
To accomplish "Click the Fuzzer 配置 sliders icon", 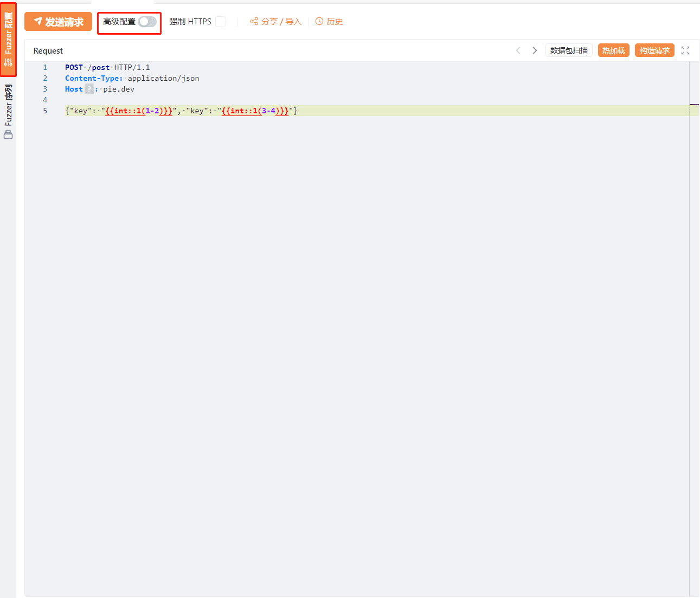I will pos(8,62).
